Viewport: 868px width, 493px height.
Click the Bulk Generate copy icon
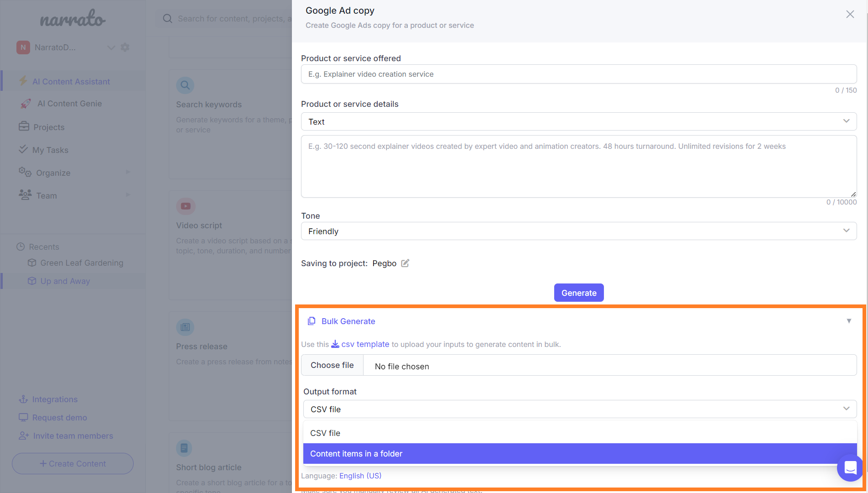(312, 321)
